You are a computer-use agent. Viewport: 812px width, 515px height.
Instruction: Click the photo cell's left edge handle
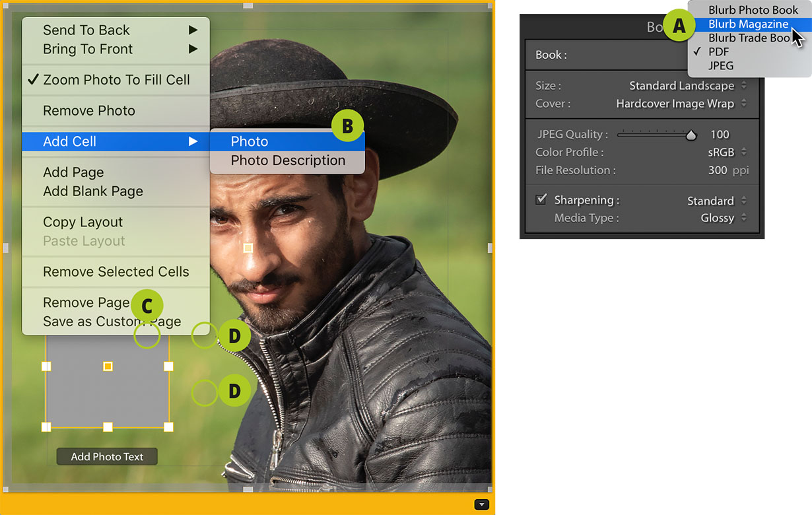click(x=5, y=248)
